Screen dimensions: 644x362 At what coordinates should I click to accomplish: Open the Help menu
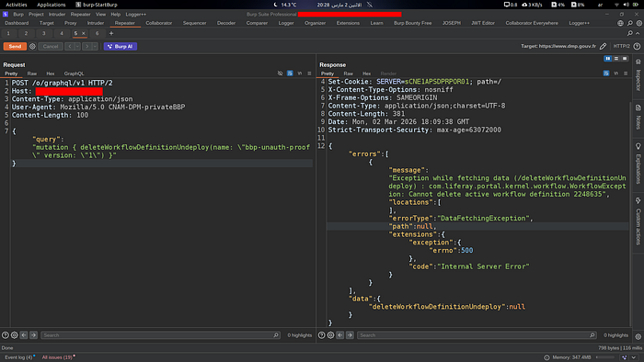[115, 15]
